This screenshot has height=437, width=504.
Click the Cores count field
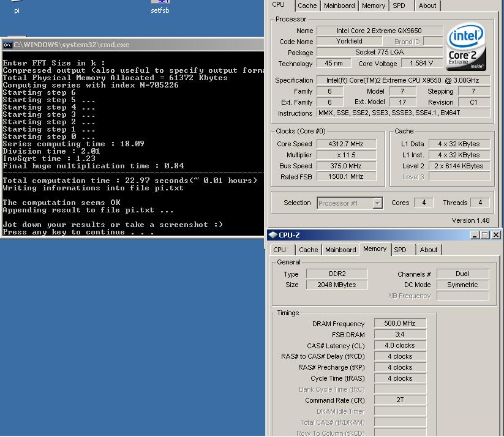pos(424,203)
